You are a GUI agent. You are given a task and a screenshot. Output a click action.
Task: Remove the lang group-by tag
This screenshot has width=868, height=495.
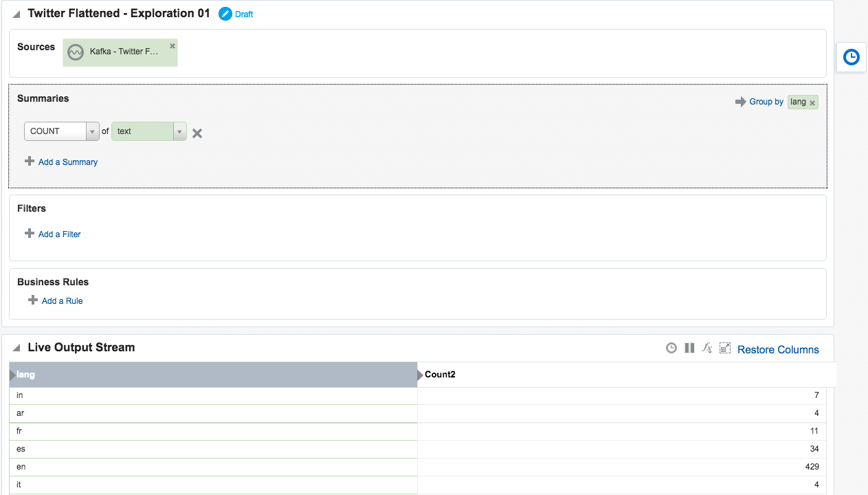(x=812, y=103)
